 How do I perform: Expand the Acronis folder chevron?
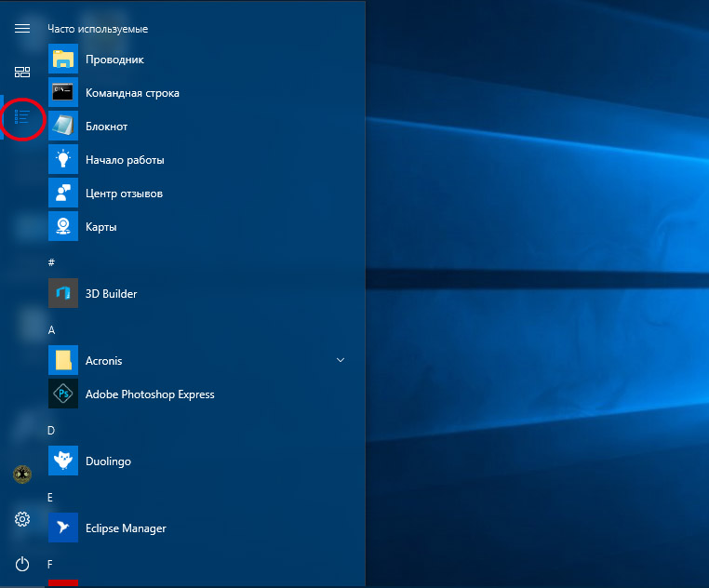(341, 360)
